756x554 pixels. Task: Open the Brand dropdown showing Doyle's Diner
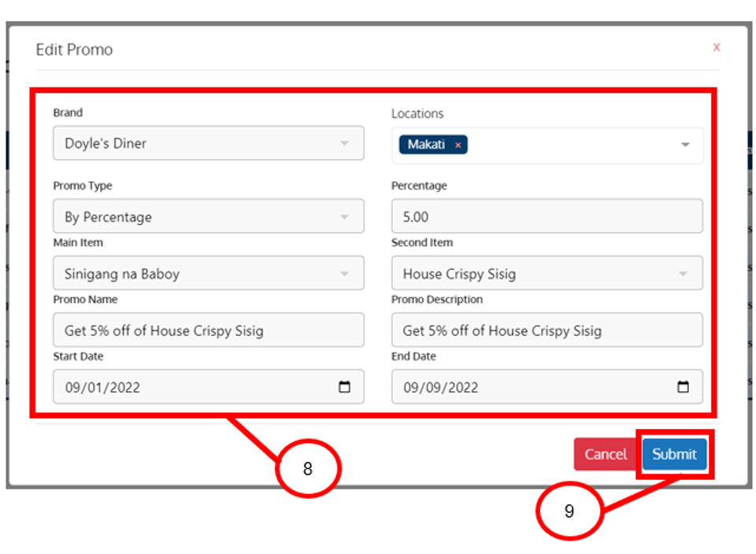(208, 143)
